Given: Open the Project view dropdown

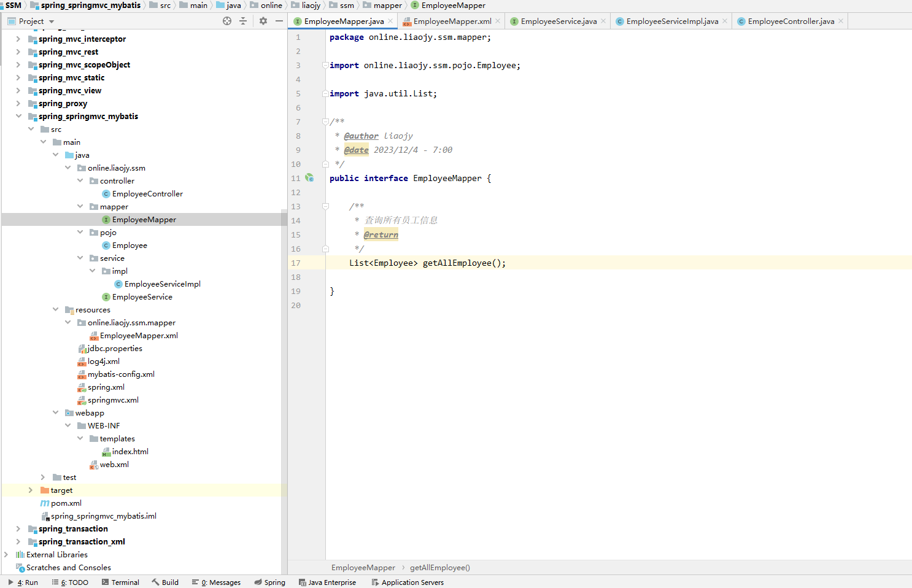Looking at the screenshot, I should (52, 21).
